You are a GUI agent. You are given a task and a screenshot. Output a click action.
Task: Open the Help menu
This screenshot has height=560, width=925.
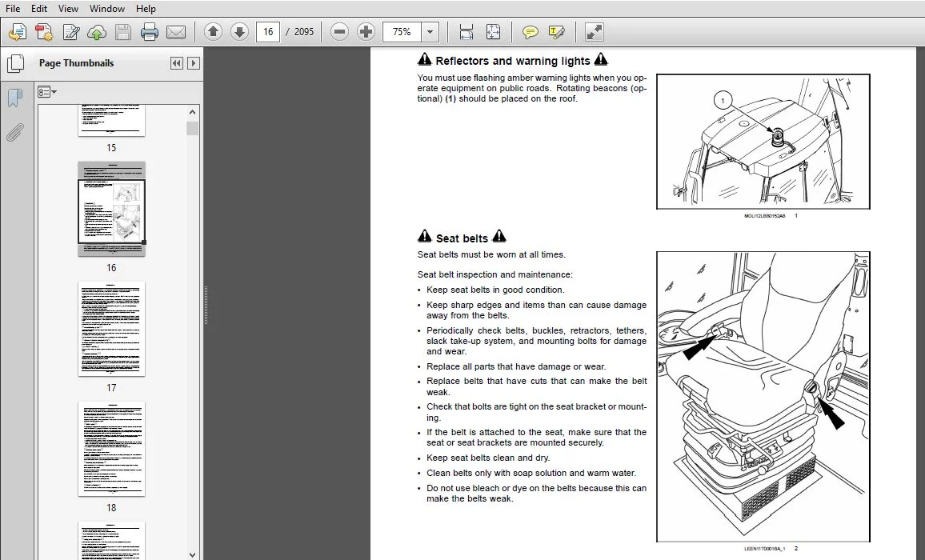click(x=146, y=8)
